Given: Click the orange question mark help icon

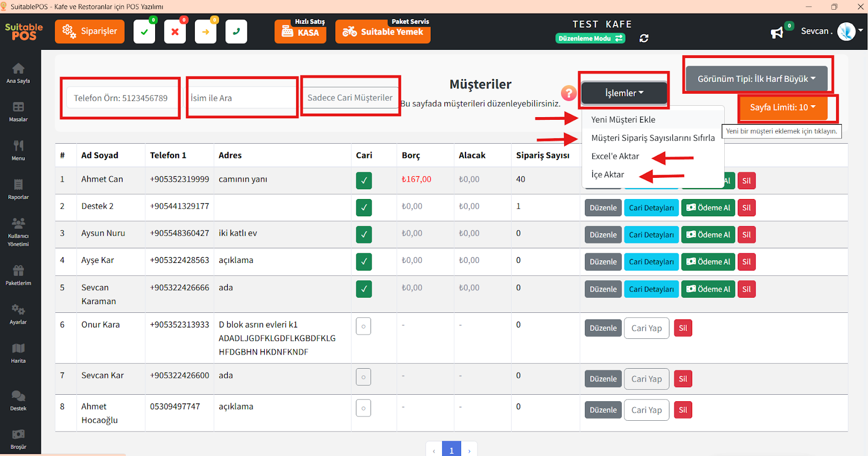Looking at the screenshot, I should pos(568,93).
